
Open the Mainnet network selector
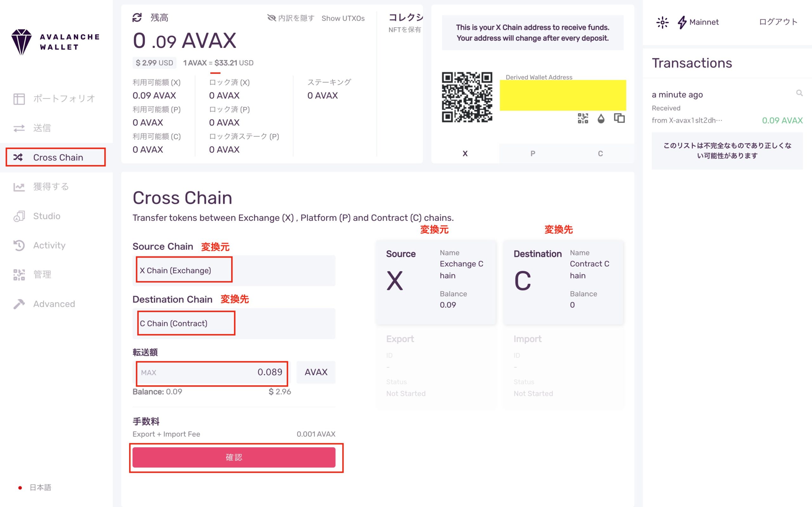point(698,22)
